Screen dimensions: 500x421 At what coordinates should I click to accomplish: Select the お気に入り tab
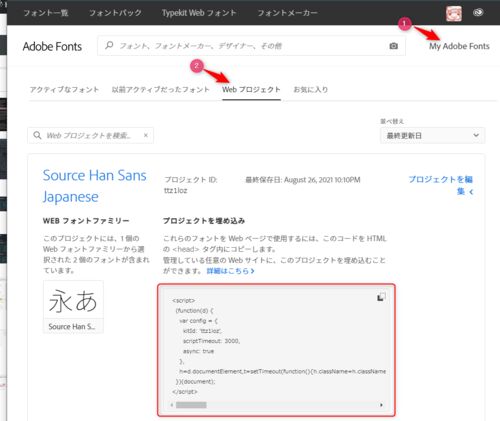[311, 90]
